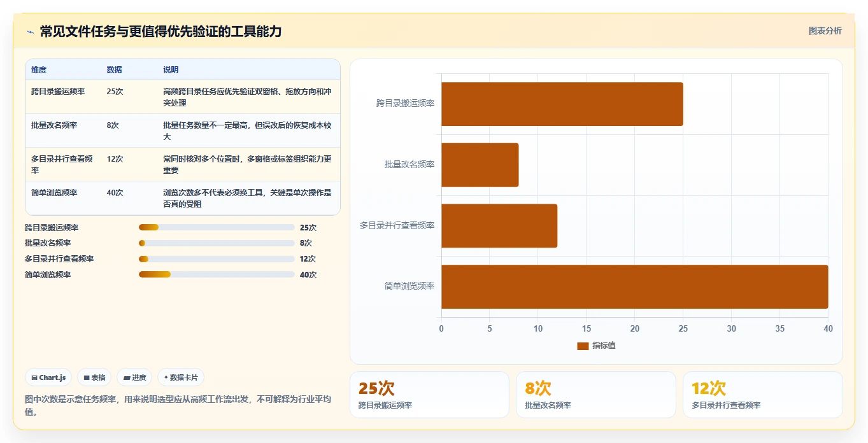Viewport: 868px width, 443px height.
Task: Click y-axis label 批量改名频率 in chart
Action: pos(409,165)
